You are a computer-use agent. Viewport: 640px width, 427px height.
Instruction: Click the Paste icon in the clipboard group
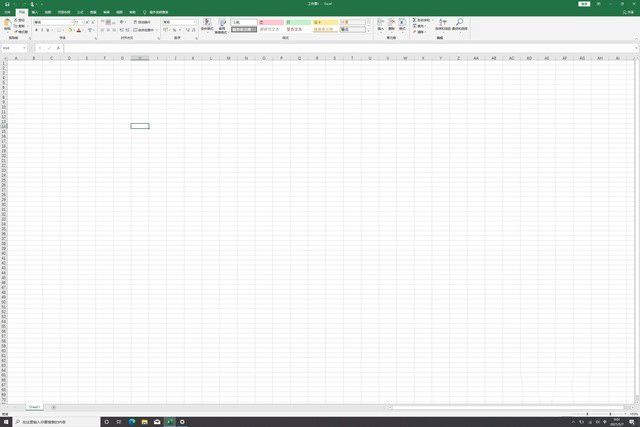(7, 24)
